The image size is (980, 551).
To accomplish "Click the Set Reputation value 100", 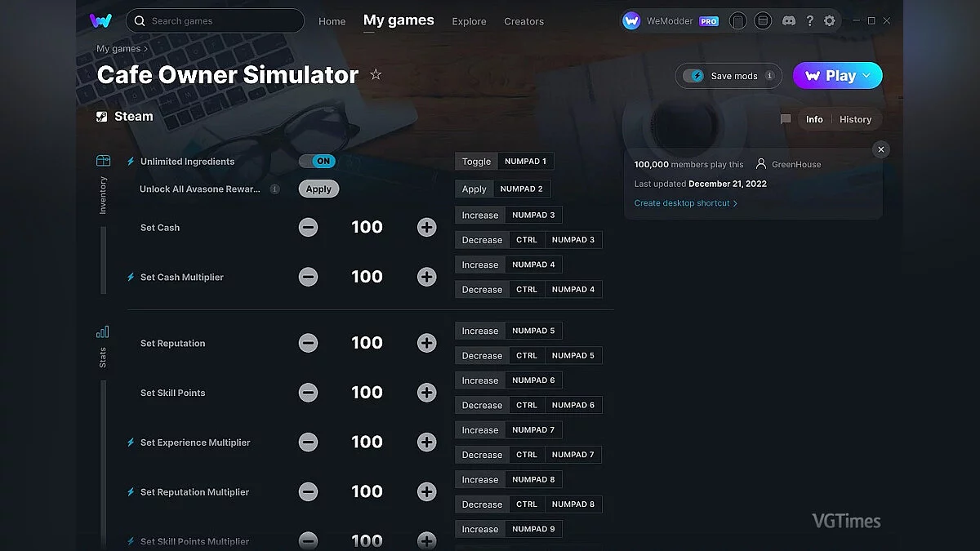I will [x=367, y=344].
